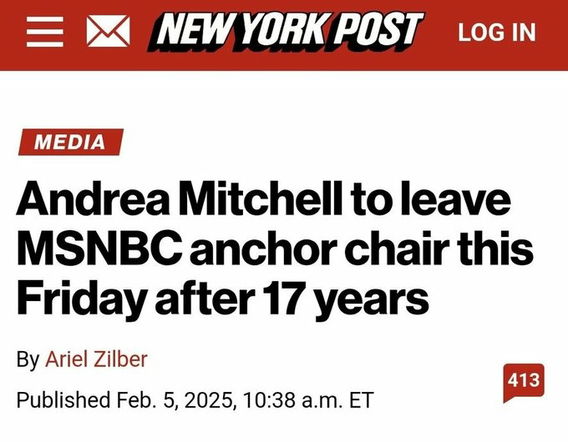The image size is (568, 442).
Task: Return home via NEW YORK POST masthead
Action: coord(285,32)
